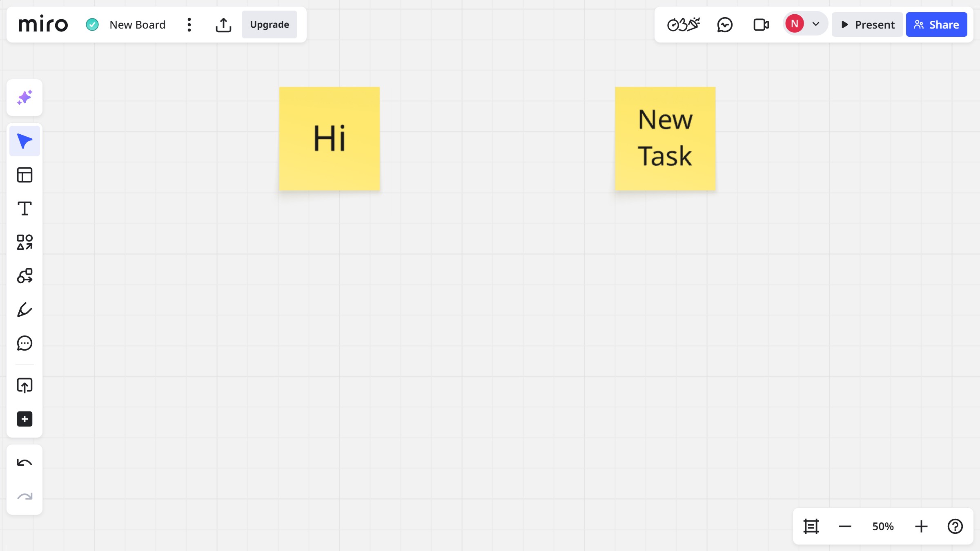The height and width of the screenshot is (551, 980).
Task: Open more apps plus button
Action: point(24,419)
